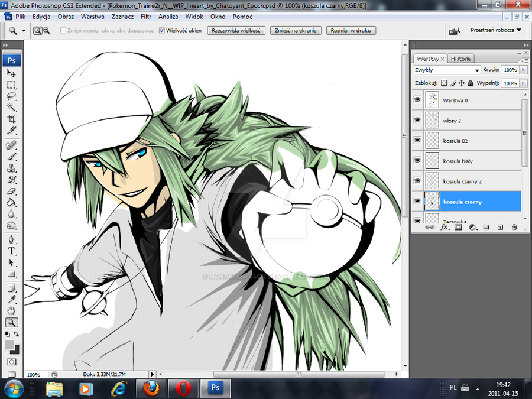Switch to the Historia tab
The height and width of the screenshot is (399, 532).
point(460,59)
